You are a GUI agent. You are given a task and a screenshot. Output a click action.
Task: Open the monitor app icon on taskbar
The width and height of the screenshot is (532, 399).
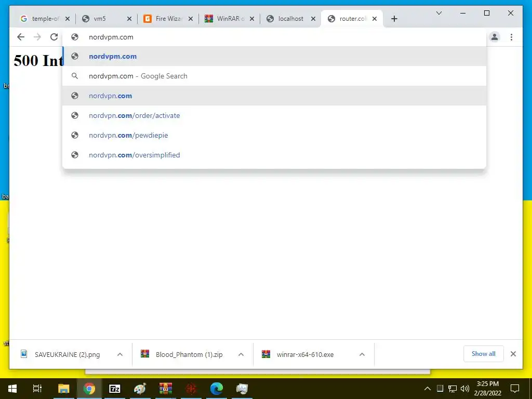coord(242,389)
